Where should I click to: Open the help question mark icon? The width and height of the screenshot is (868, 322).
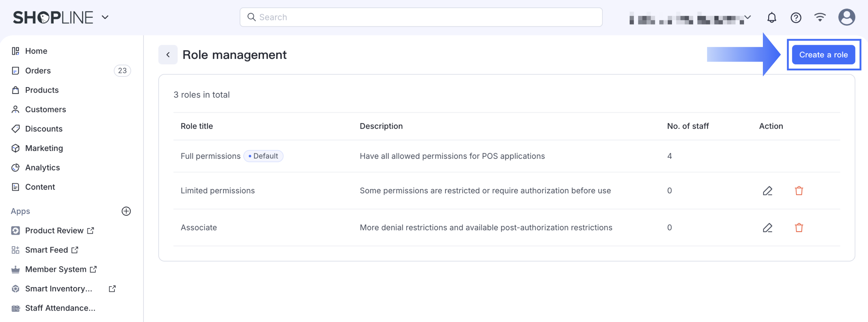point(796,17)
